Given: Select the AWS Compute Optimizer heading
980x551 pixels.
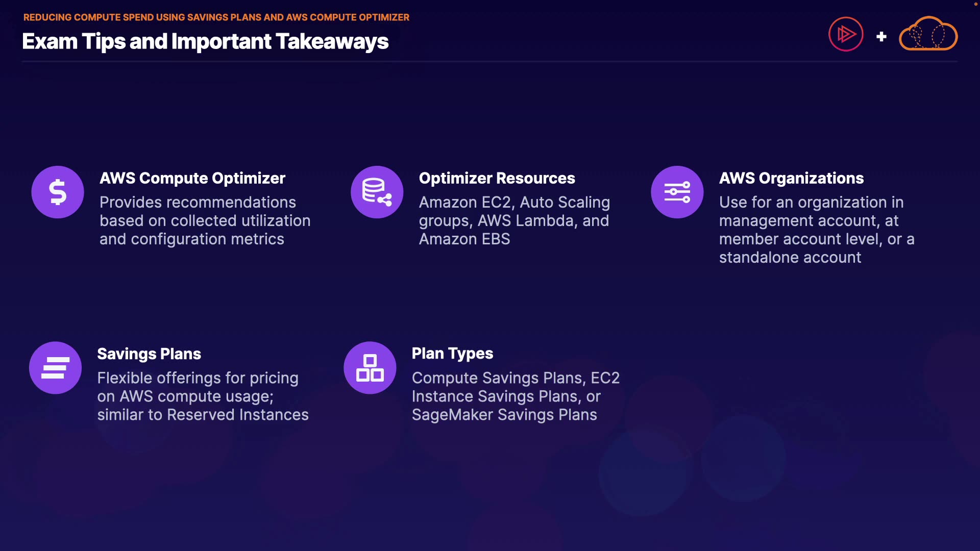Looking at the screenshot, I should coord(192,178).
